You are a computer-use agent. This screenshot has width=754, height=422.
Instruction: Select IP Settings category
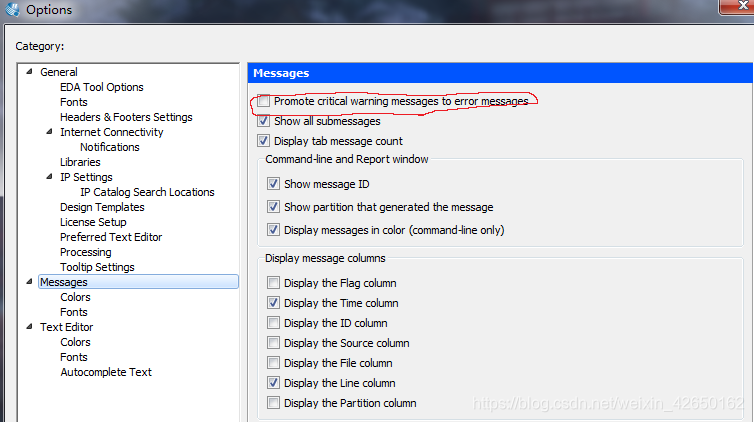point(86,177)
